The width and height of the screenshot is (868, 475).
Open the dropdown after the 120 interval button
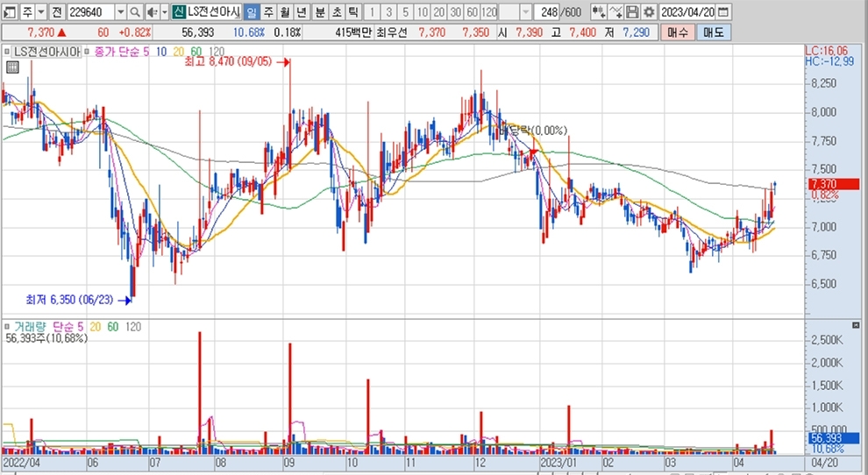[526, 12]
